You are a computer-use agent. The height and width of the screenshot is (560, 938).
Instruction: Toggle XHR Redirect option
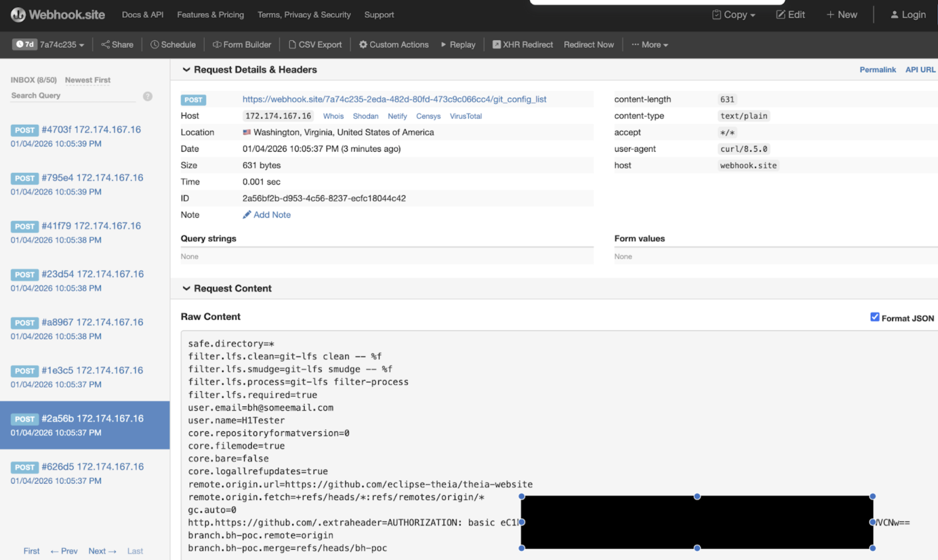(523, 44)
